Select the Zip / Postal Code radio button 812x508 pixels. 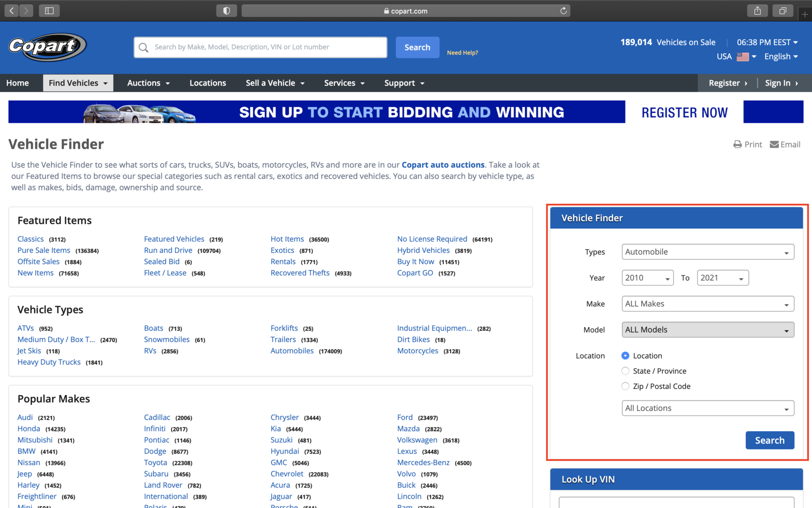(625, 386)
